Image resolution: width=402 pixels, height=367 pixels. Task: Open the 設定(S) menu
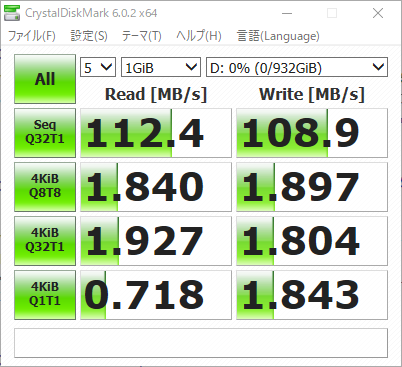(x=89, y=36)
